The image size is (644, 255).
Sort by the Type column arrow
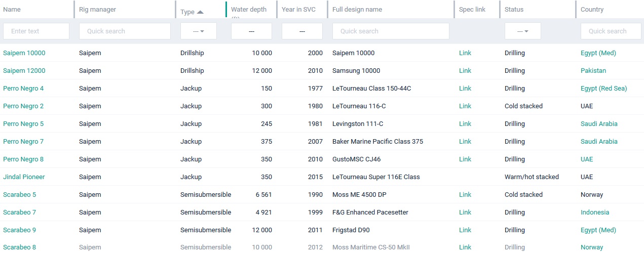(x=200, y=12)
